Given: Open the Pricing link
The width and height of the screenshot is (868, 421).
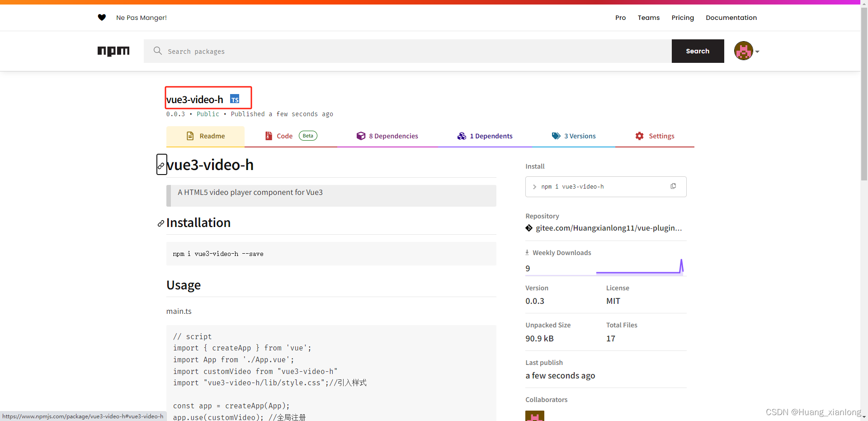Looking at the screenshot, I should pyautogui.click(x=683, y=18).
